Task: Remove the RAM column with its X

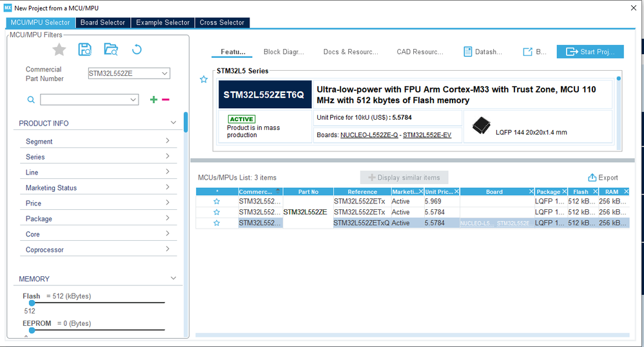Action: pyautogui.click(x=626, y=192)
